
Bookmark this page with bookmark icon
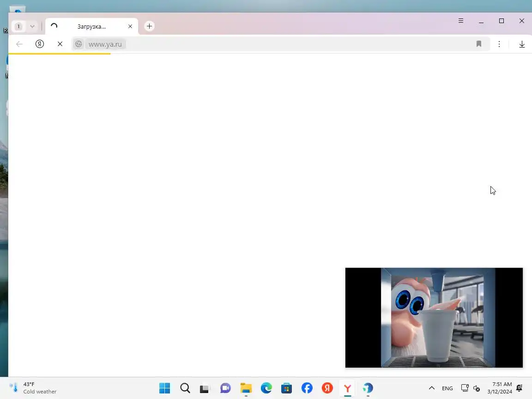pyautogui.click(x=479, y=44)
